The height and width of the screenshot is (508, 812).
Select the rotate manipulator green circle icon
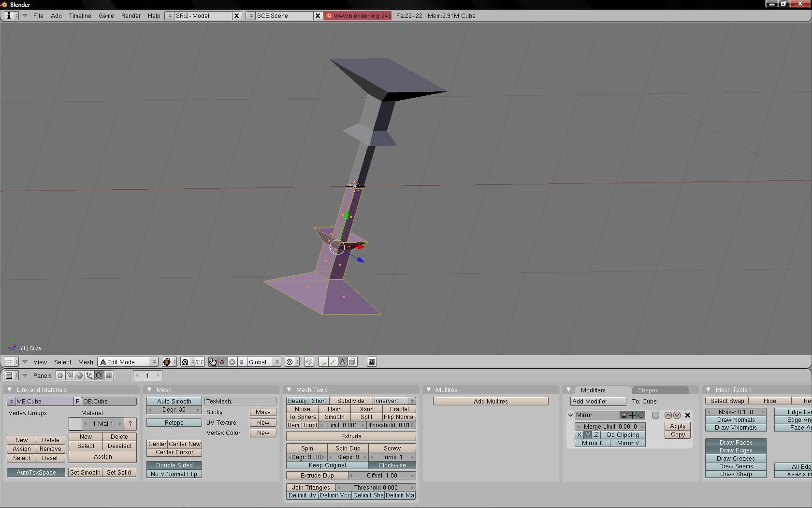[x=232, y=362]
